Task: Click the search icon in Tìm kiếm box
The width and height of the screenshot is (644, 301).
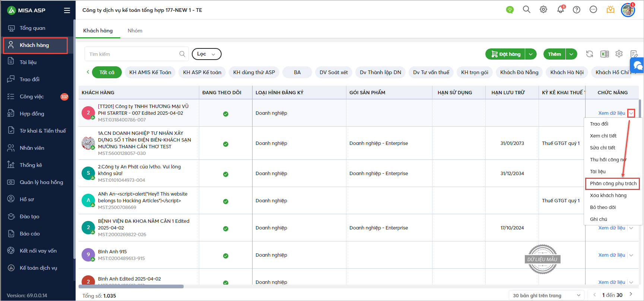Action: tap(182, 54)
